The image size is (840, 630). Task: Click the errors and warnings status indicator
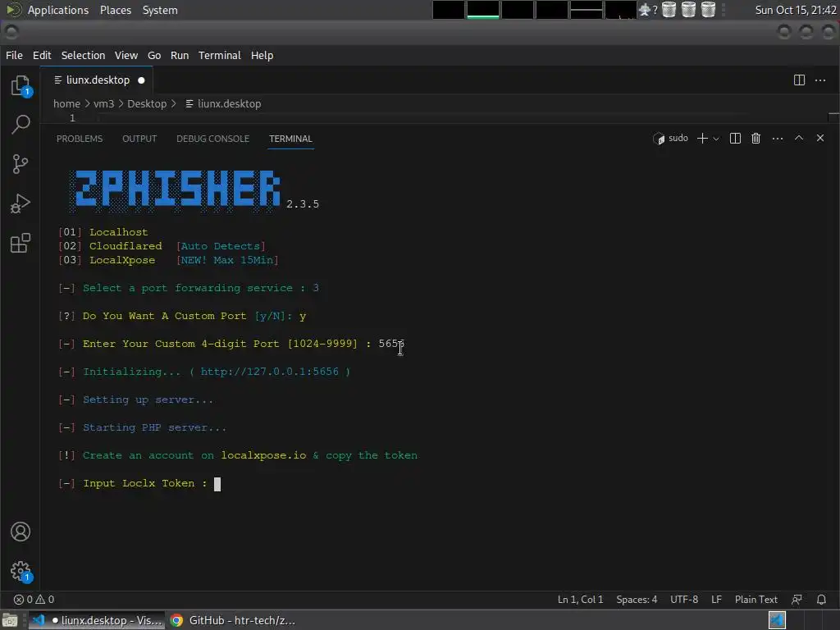click(34, 600)
